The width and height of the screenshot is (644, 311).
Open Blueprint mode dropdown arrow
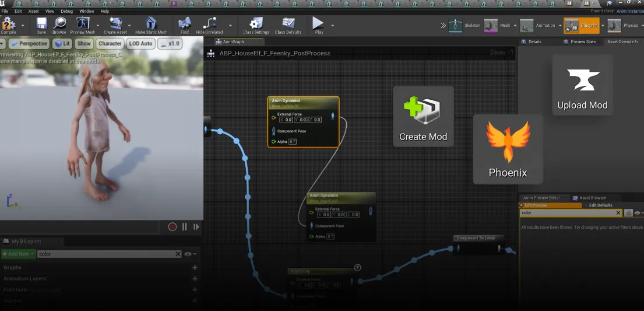(603, 26)
